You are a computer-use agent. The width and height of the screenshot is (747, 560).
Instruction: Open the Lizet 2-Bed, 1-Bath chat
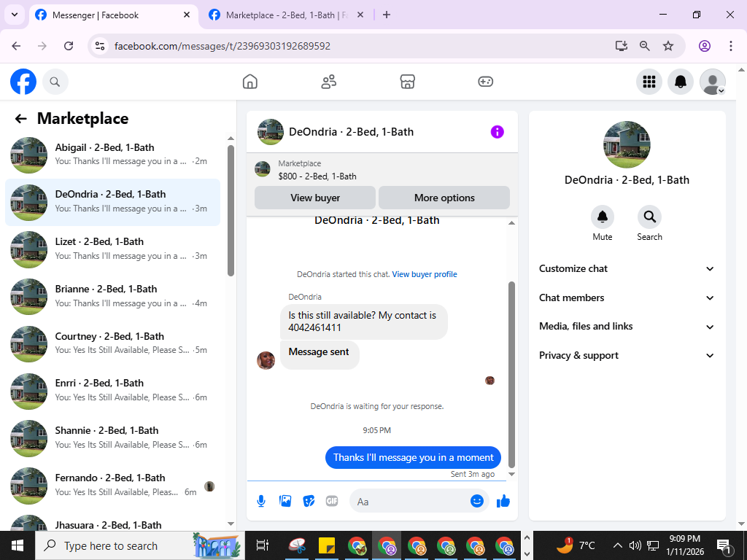113,249
